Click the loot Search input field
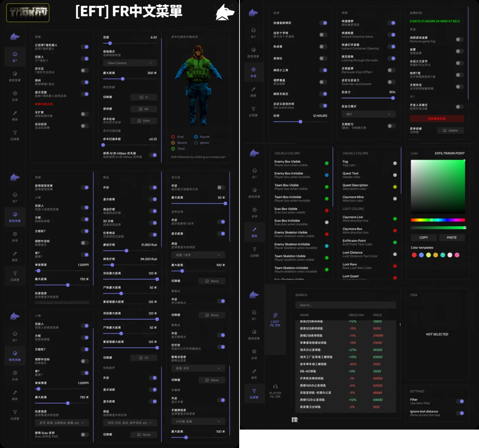The image size is (479, 448). tap(345, 305)
